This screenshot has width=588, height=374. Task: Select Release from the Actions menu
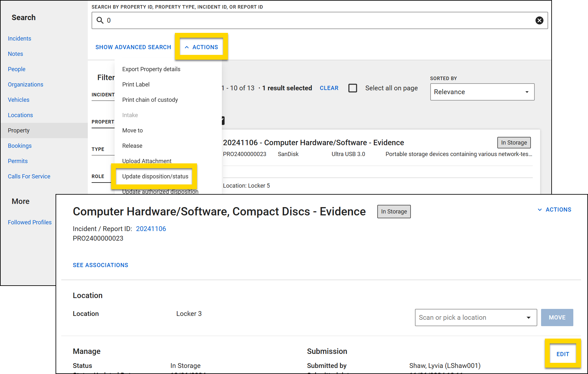coord(132,146)
